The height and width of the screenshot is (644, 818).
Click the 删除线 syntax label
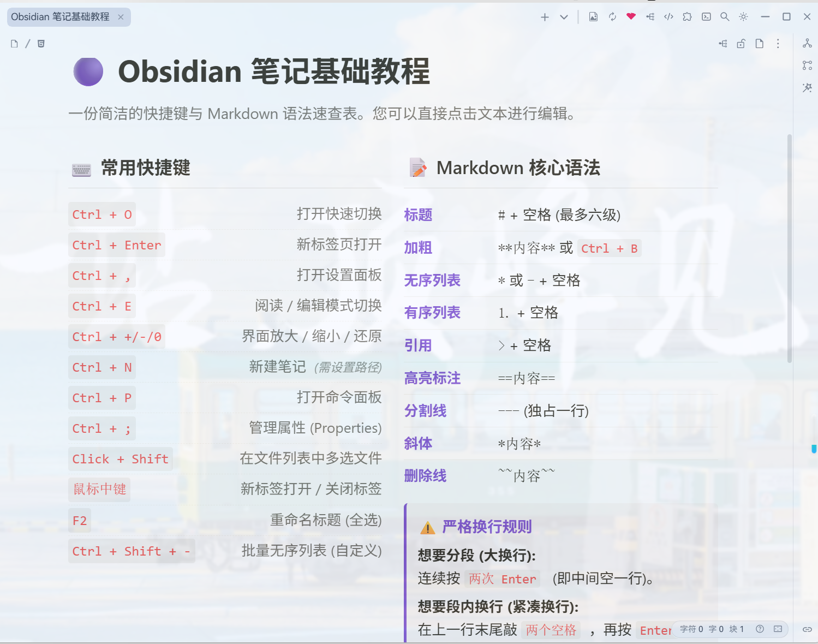click(425, 476)
